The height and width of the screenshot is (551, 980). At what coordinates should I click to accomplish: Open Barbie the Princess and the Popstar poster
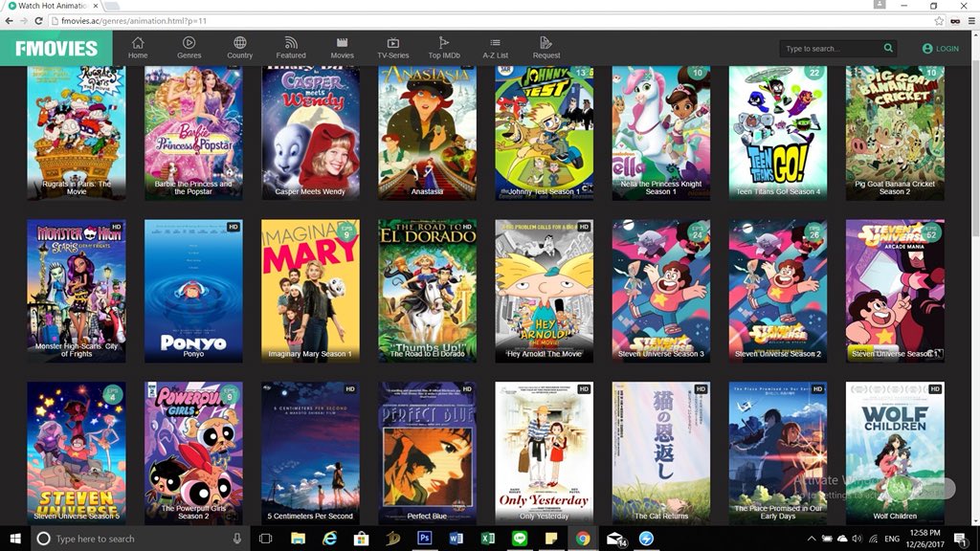193,132
